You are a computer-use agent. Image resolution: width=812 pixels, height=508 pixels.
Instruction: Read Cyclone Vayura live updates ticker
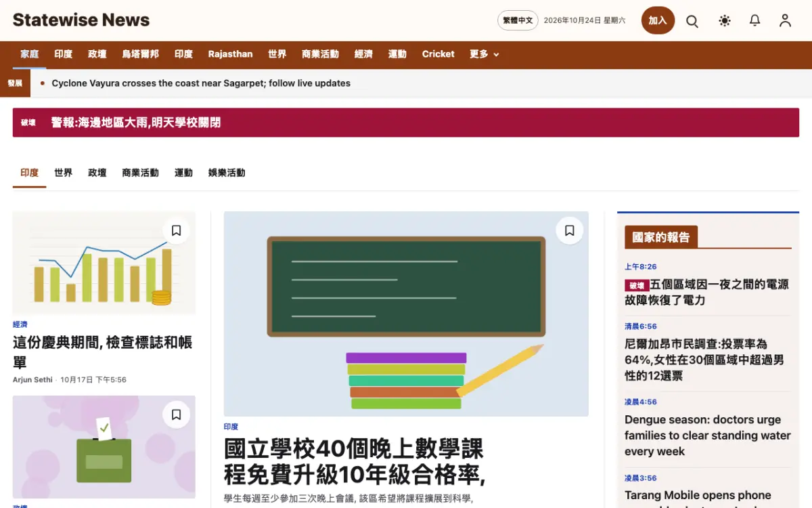pos(201,83)
